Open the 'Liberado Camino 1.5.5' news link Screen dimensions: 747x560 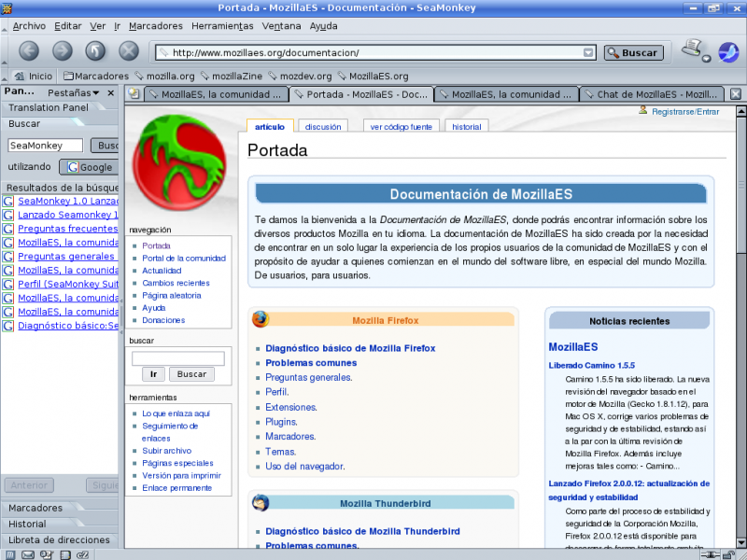click(592, 365)
